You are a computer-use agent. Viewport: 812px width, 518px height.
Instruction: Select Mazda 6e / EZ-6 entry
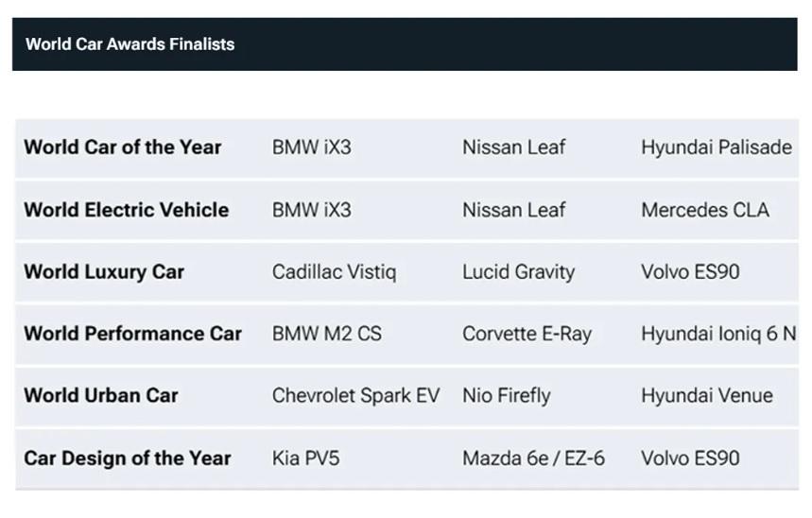tap(533, 458)
